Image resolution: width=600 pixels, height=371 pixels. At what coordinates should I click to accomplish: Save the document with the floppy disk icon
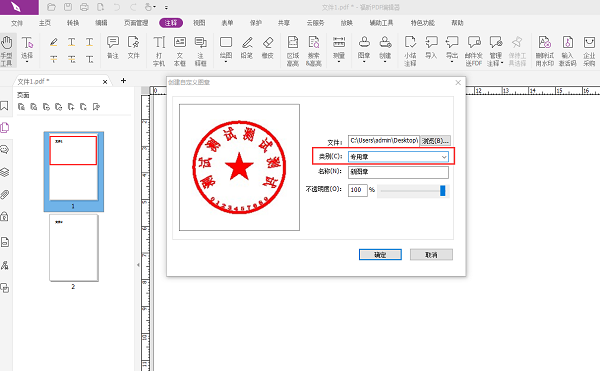[x=68, y=7]
